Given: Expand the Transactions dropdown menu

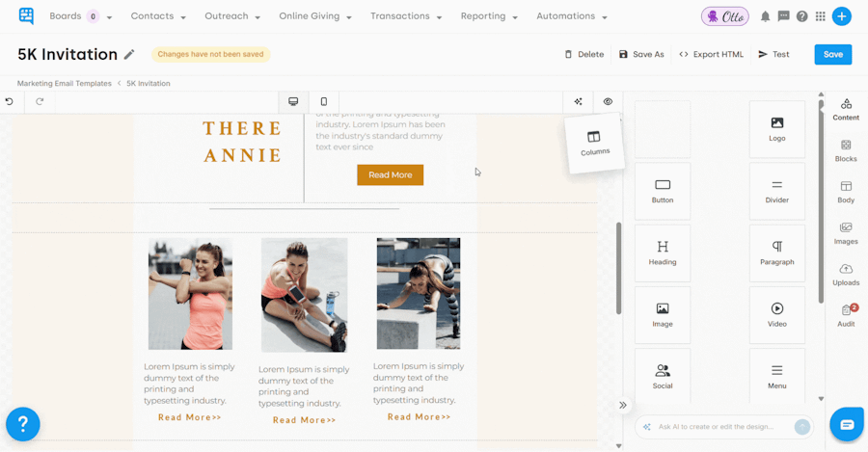Looking at the screenshot, I should pos(406,16).
